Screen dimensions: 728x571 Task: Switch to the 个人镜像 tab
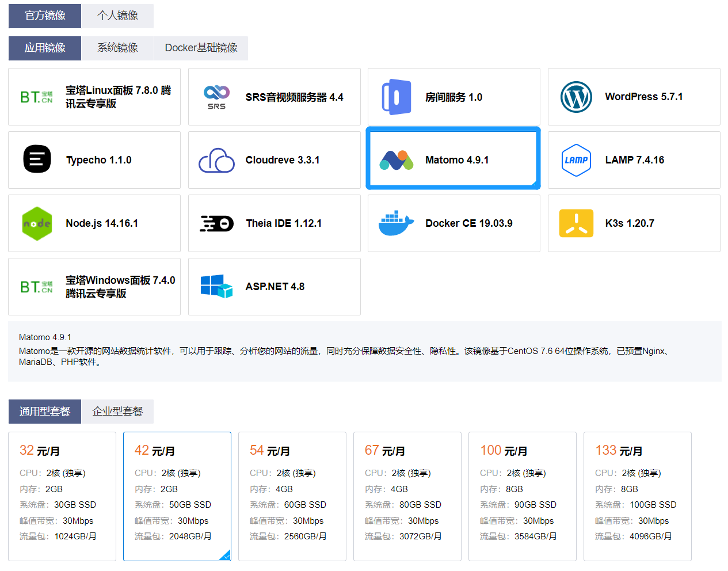(x=117, y=16)
